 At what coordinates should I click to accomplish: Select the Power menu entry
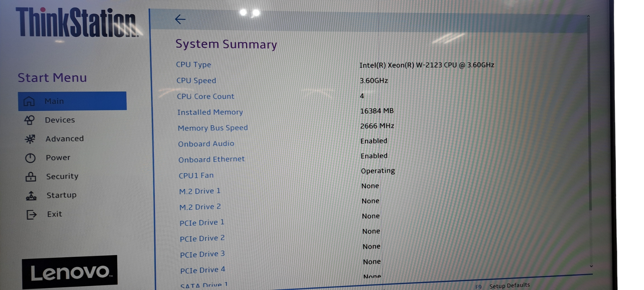(58, 157)
